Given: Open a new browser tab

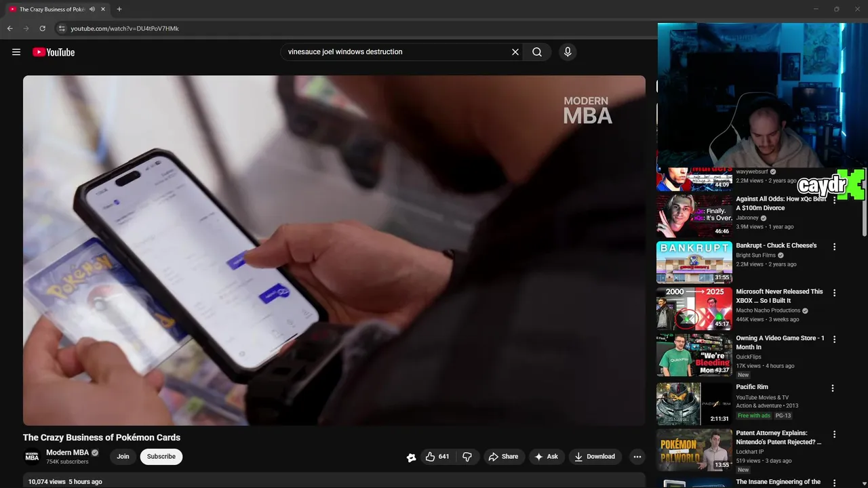Looking at the screenshot, I should (119, 9).
